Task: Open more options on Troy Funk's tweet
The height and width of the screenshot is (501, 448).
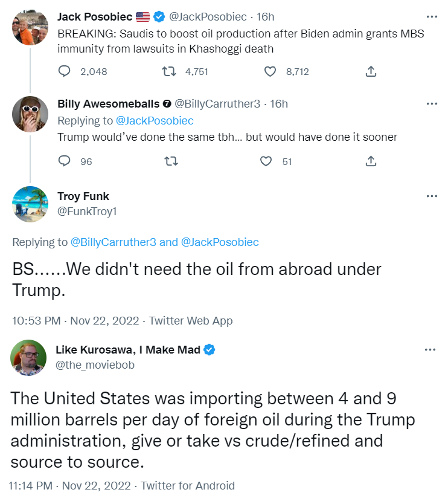Action: (432, 196)
